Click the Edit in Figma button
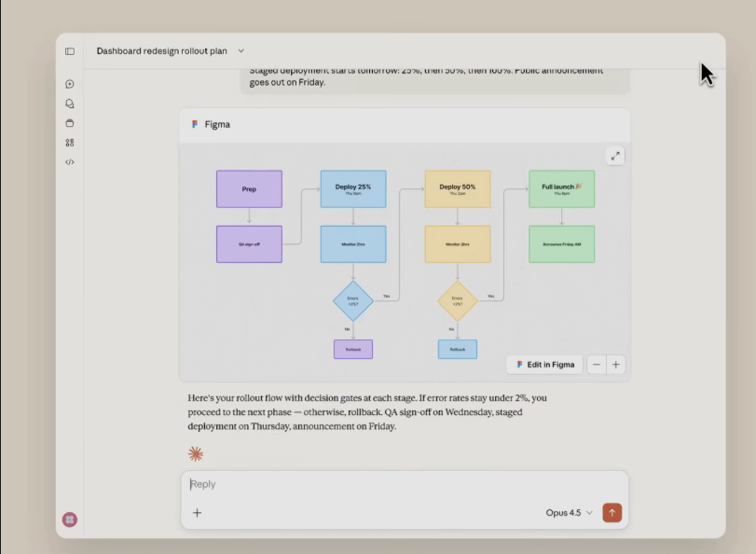The image size is (756, 554). pos(543,365)
